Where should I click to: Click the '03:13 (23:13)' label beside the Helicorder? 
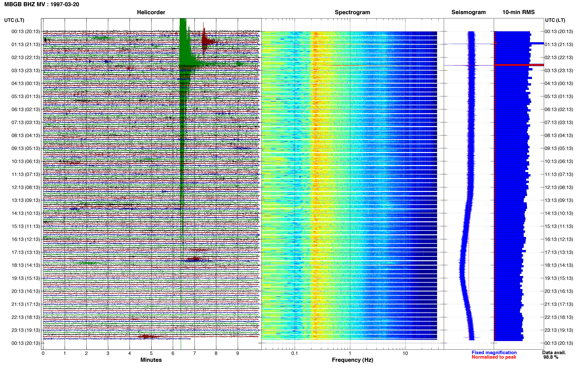coord(26,71)
